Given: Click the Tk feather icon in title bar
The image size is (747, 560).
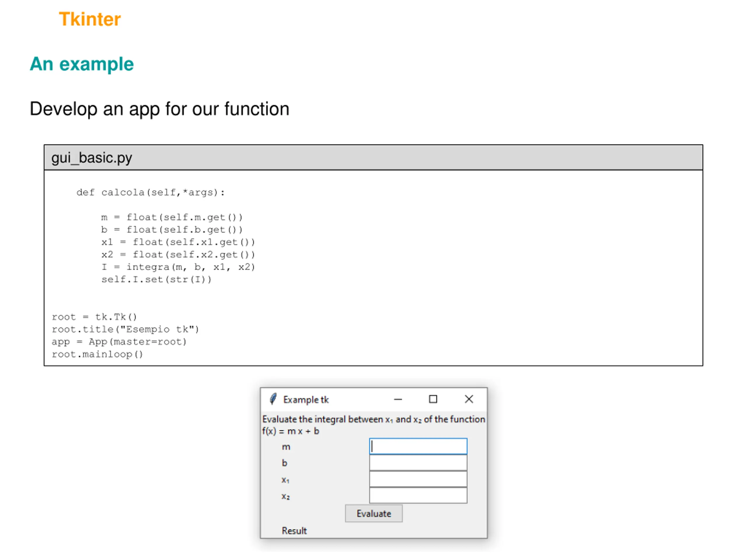Looking at the screenshot, I should coord(273,399).
